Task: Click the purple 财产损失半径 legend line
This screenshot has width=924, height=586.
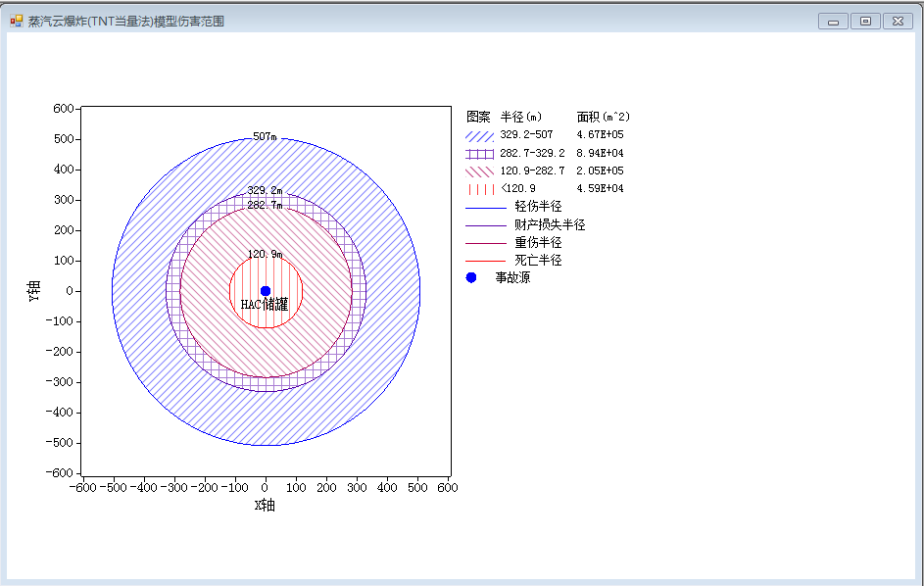Action: point(486,225)
